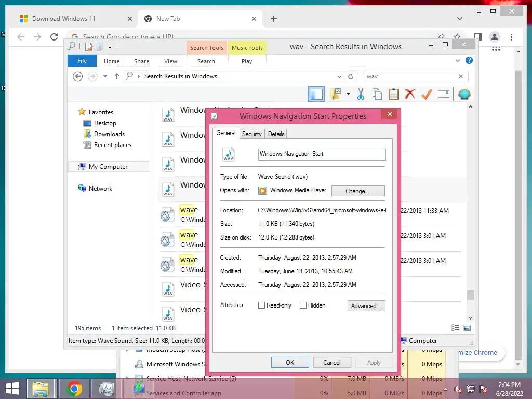Click Chrome icon on taskbar
Viewport: 532px width, 399px height.
pyautogui.click(x=74, y=389)
